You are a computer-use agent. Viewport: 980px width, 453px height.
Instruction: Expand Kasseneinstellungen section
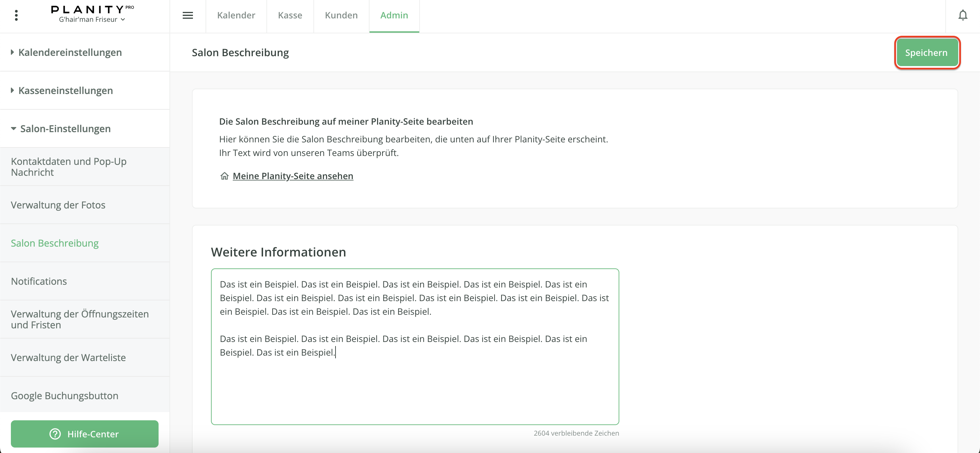click(x=65, y=91)
